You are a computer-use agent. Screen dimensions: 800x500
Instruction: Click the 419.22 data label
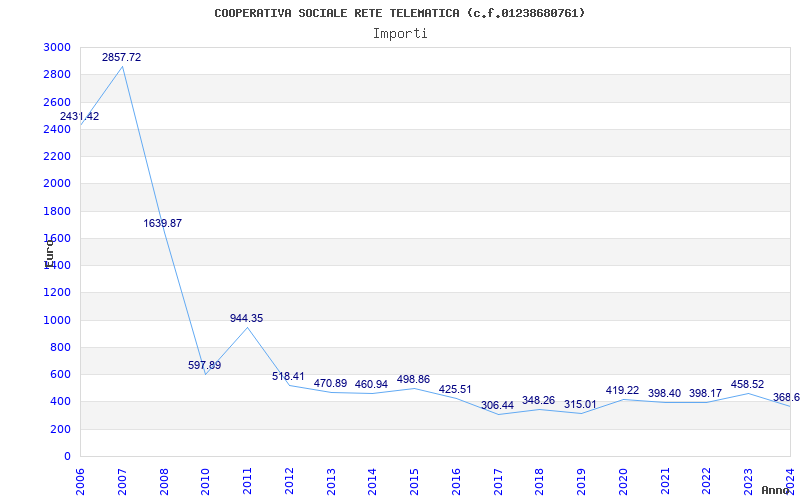click(x=622, y=390)
